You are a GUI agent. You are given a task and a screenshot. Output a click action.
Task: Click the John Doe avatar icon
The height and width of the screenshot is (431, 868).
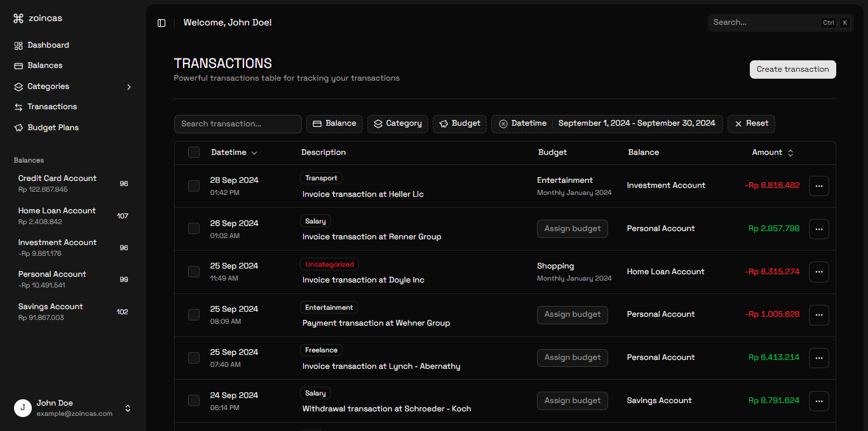[23, 408]
